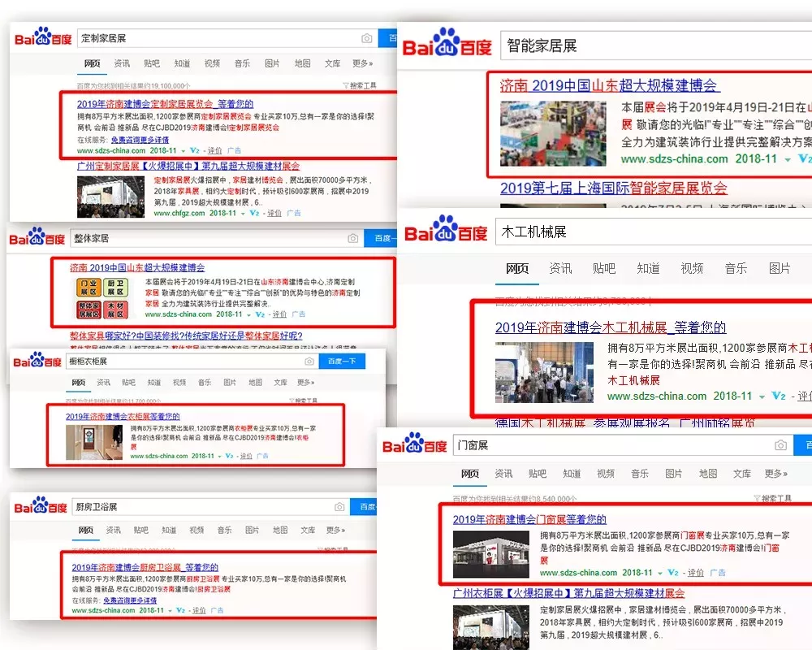Click the V2 badge after www.sdzs-china.com under 定制家居展
This screenshot has width=812, height=650.
tap(195, 150)
